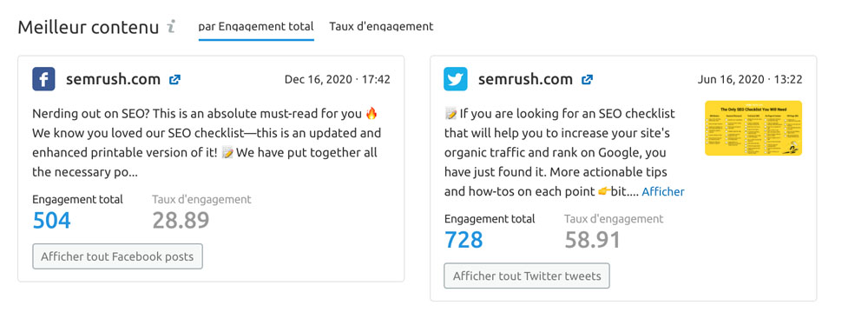Select the 728 engagement total value
Viewport: 868px width, 319px height.
(464, 240)
